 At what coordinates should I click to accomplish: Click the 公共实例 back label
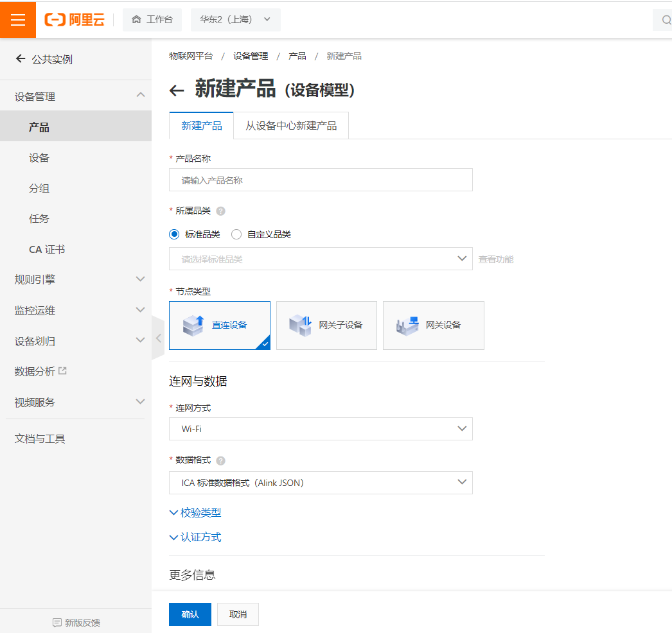coord(52,59)
